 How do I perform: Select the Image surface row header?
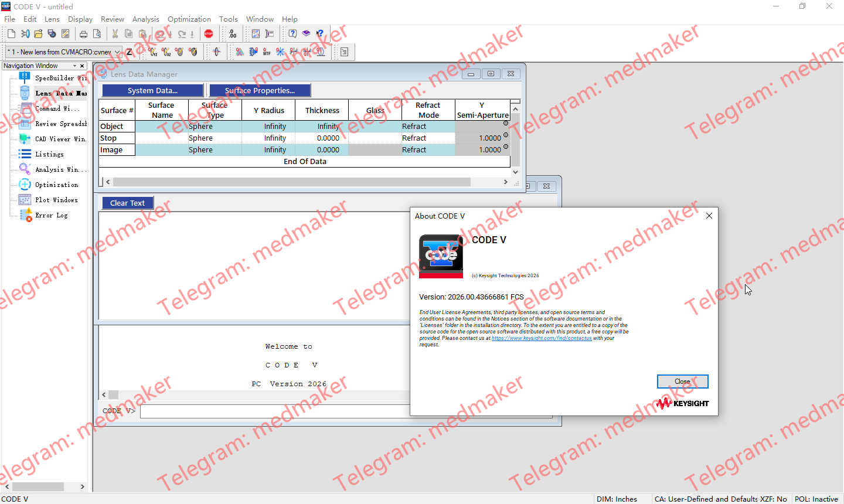(117, 150)
